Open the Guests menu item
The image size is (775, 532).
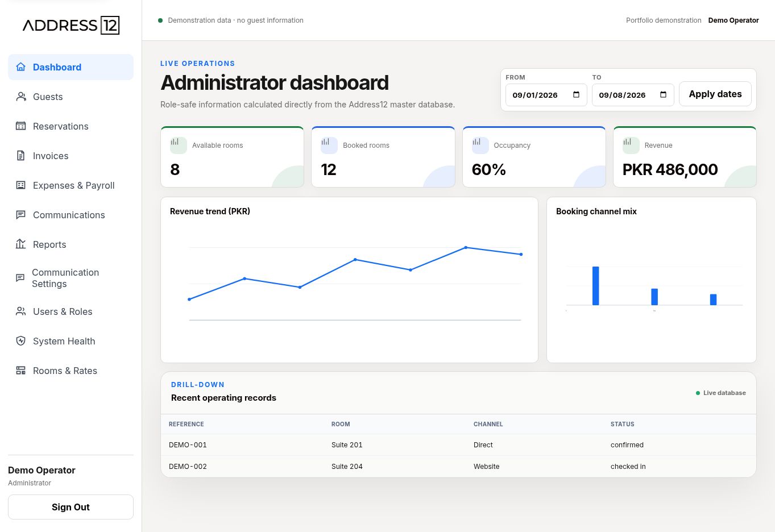coord(71,97)
